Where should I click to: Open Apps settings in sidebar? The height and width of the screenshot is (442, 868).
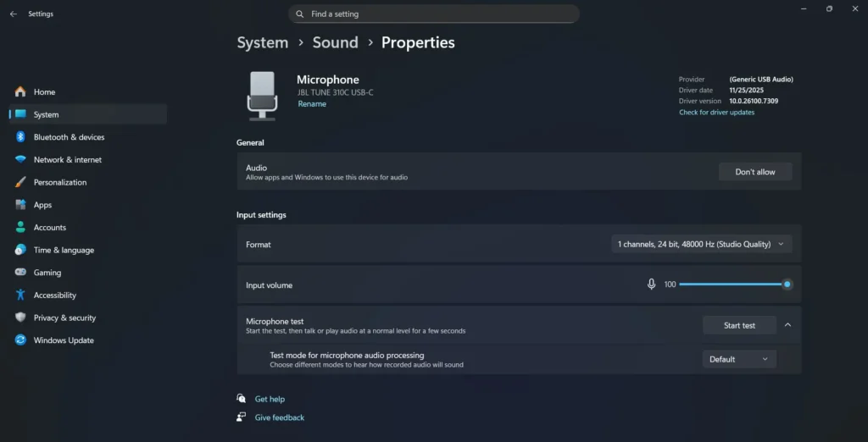click(x=88, y=205)
